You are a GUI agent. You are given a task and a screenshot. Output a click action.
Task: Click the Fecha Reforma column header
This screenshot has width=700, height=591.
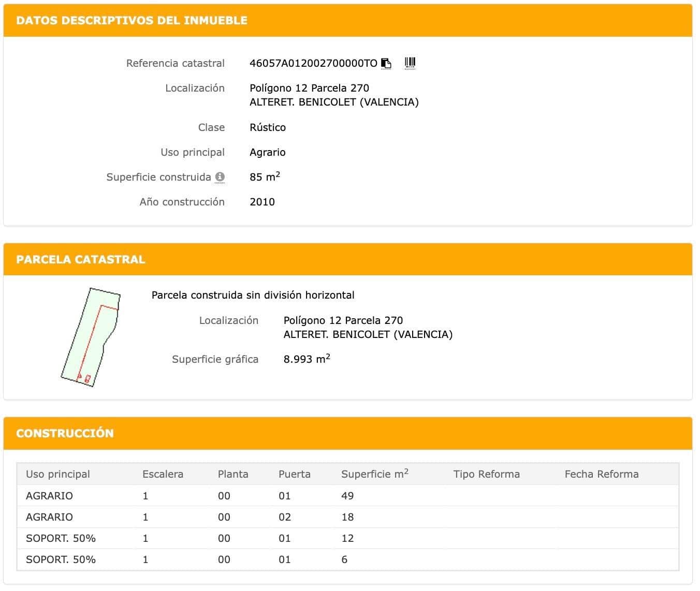coord(601,474)
